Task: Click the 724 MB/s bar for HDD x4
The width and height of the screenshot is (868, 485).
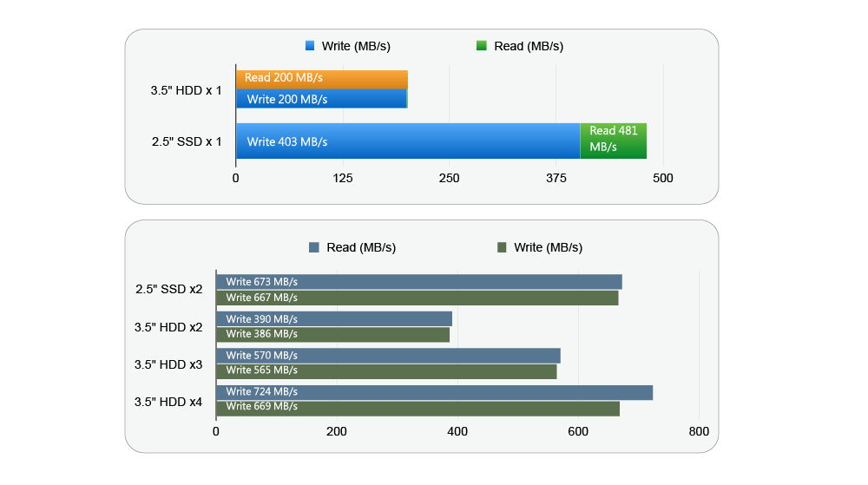Action: 434,392
